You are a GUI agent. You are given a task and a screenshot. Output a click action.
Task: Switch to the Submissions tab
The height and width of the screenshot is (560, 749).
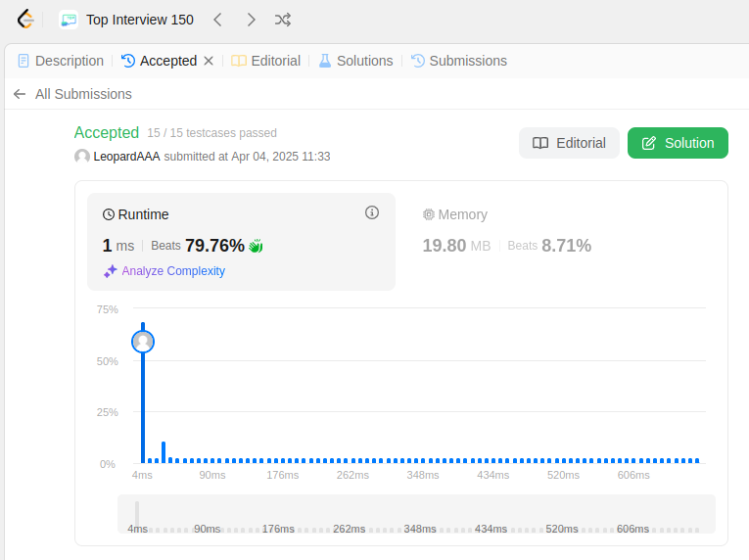(x=459, y=61)
